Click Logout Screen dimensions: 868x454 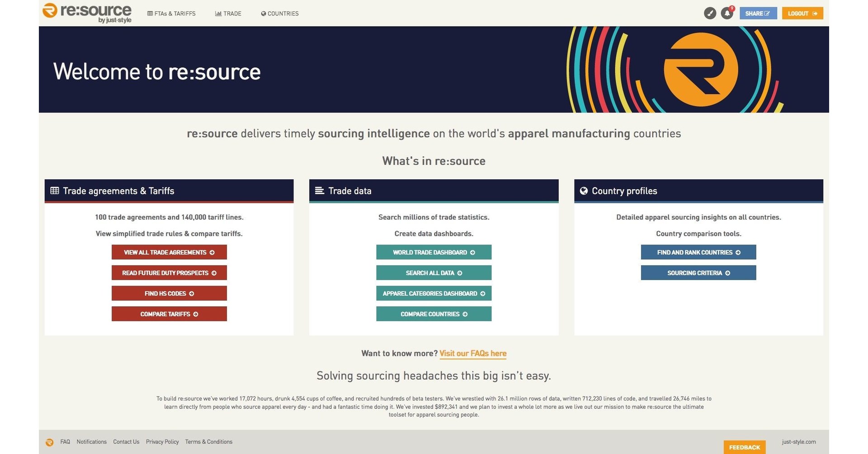[802, 13]
